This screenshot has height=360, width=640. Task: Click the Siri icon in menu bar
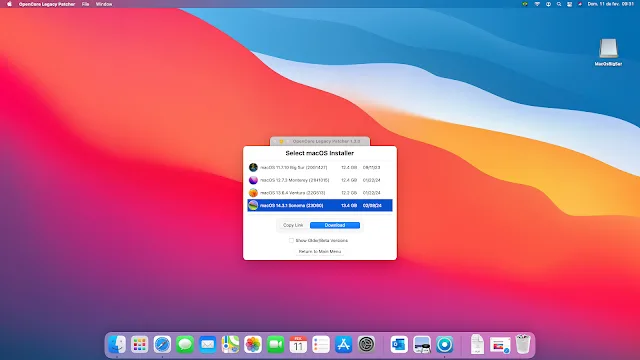580,4
